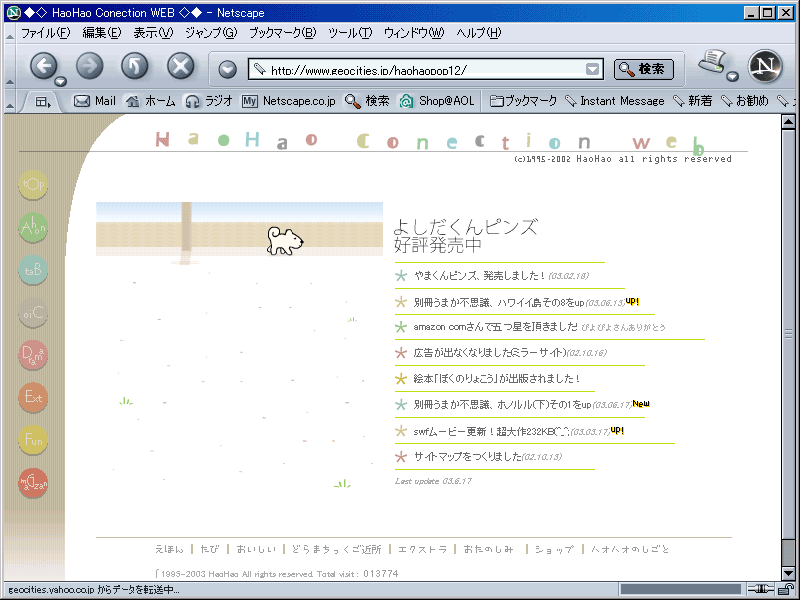Click the walking dog animation banner
This screenshot has height=600, width=800.
(239, 229)
